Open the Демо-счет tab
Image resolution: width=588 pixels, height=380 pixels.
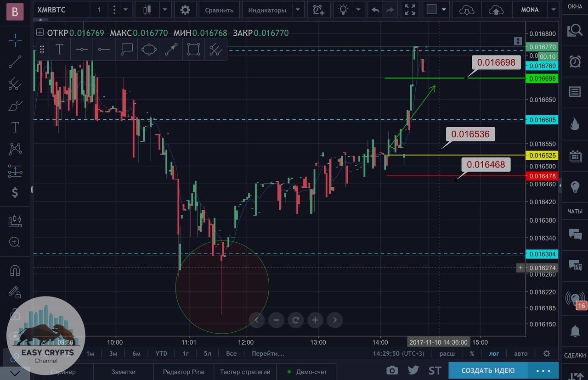coord(307,372)
